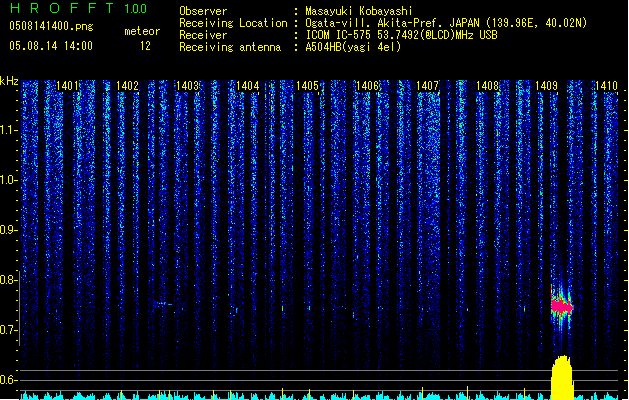The width and height of the screenshot is (629, 400).
Task: Click the 1410 time marker
Action: pyautogui.click(x=607, y=86)
